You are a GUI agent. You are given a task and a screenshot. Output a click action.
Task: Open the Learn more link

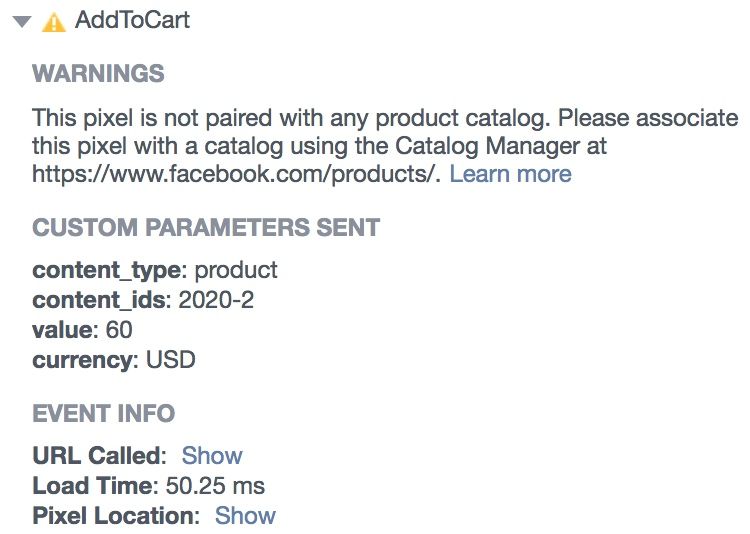(x=510, y=174)
